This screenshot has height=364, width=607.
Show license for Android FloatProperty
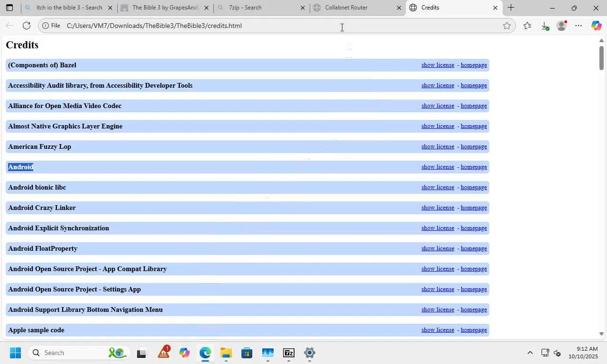point(438,248)
